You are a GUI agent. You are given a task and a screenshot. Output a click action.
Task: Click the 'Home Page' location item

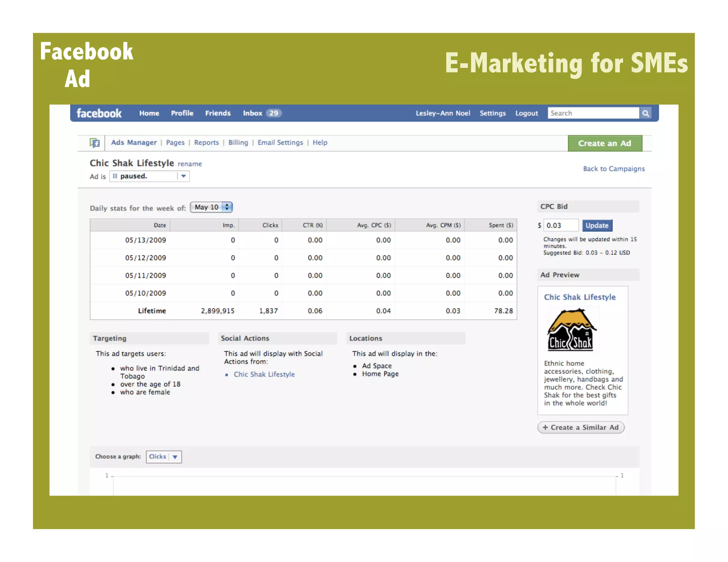380,374
